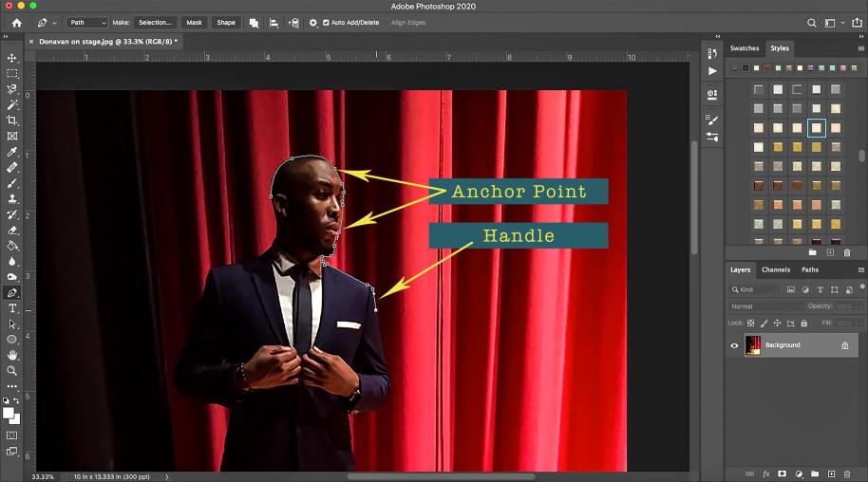
Task: Create a new layer in Layers panel
Action: point(831,473)
